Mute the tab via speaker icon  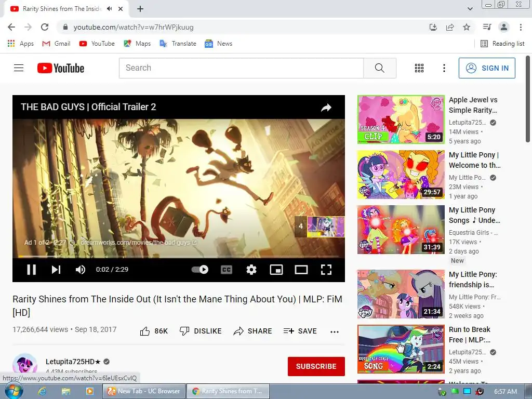109,9
